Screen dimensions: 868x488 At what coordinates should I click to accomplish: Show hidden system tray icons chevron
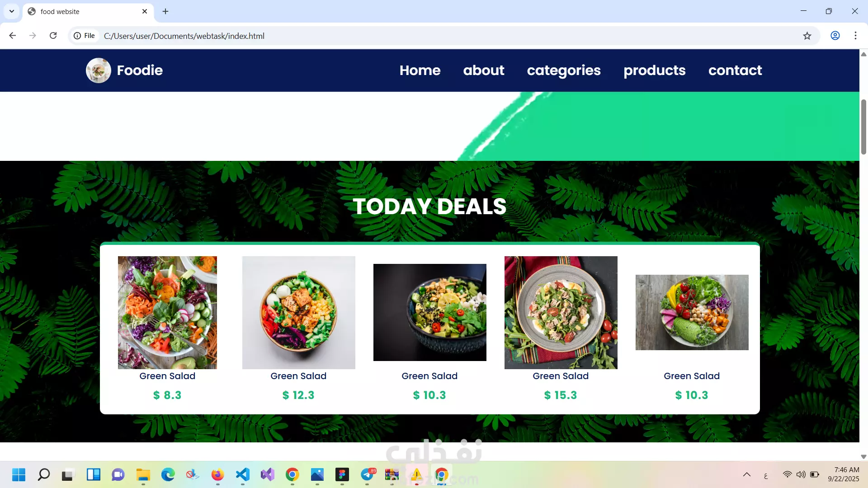[747, 474]
